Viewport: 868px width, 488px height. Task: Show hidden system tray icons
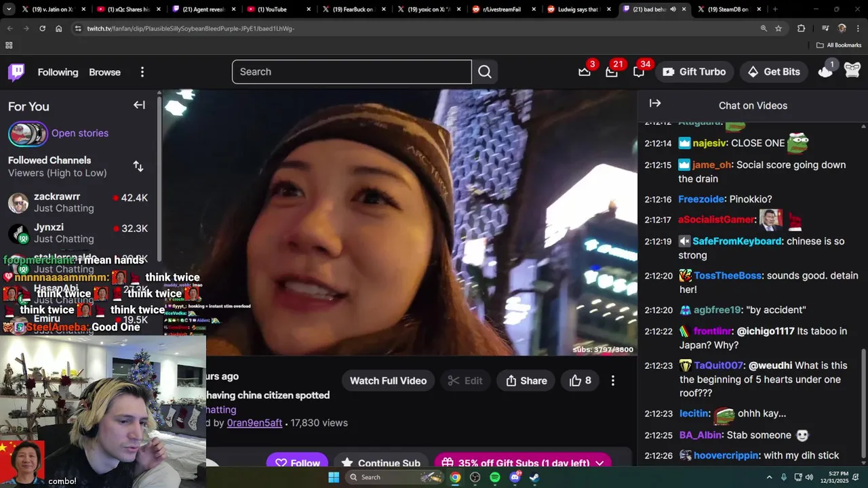[x=769, y=477]
